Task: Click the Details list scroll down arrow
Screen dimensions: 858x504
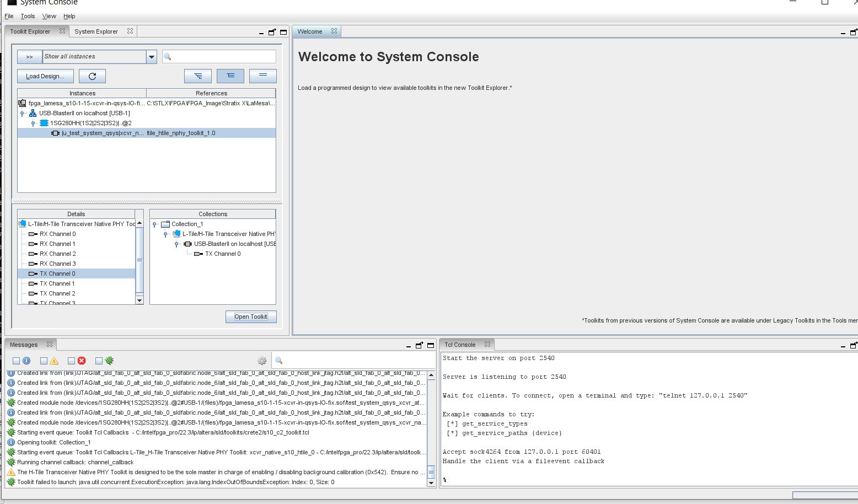Action: pyautogui.click(x=140, y=301)
